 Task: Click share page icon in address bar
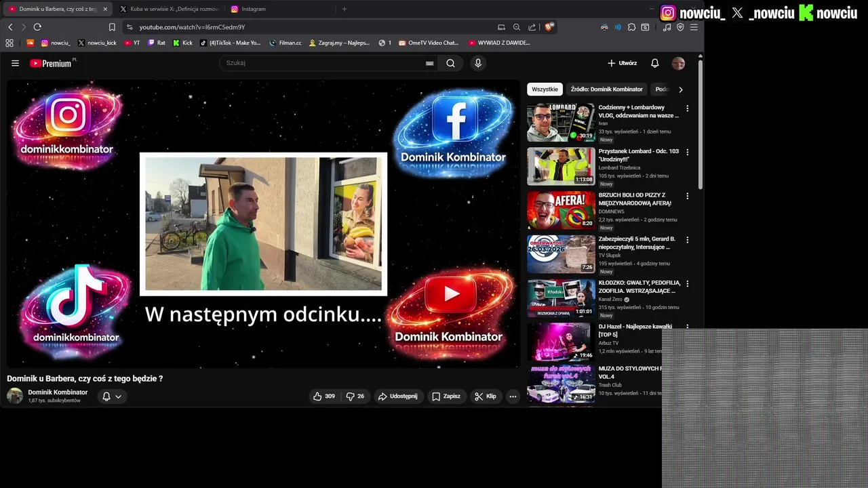(532, 27)
